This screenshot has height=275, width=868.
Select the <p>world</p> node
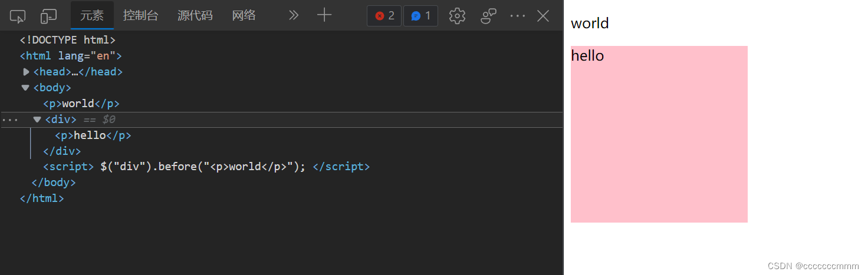pos(81,104)
